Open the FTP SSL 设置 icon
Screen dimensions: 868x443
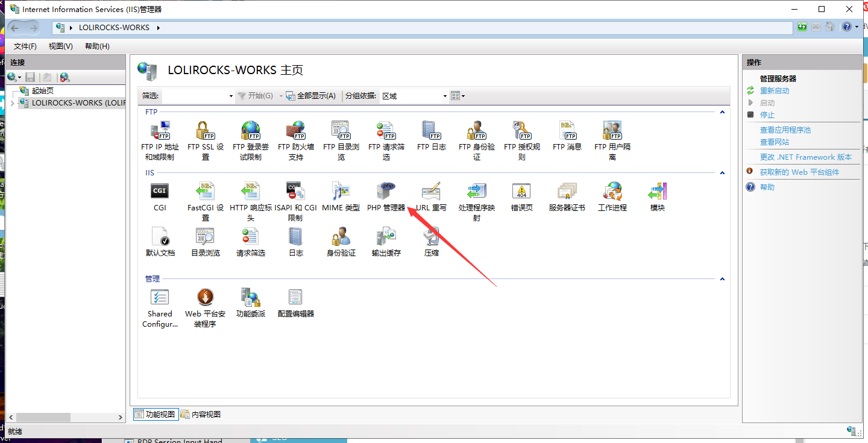tap(206, 140)
